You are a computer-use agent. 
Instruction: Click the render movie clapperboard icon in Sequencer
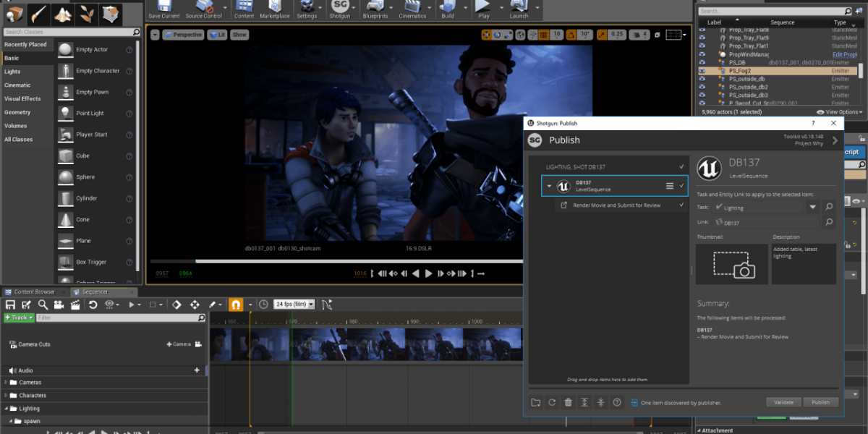pyautogui.click(x=75, y=305)
